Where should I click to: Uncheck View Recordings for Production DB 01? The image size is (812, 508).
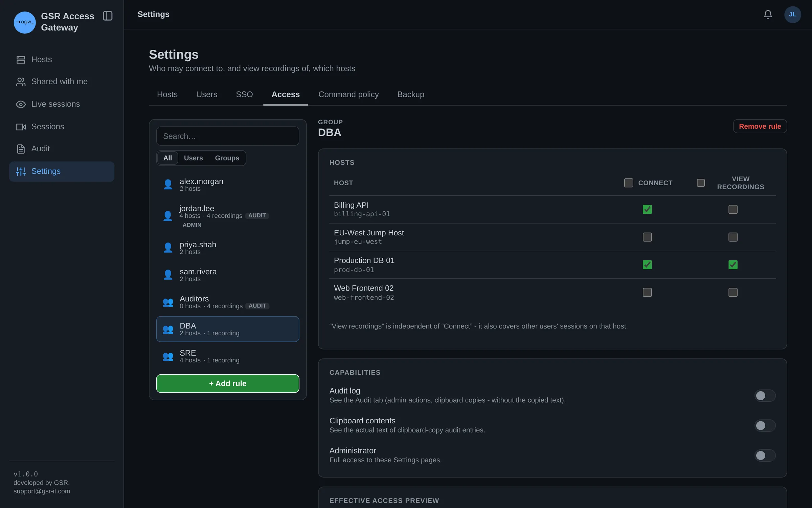point(733,265)
